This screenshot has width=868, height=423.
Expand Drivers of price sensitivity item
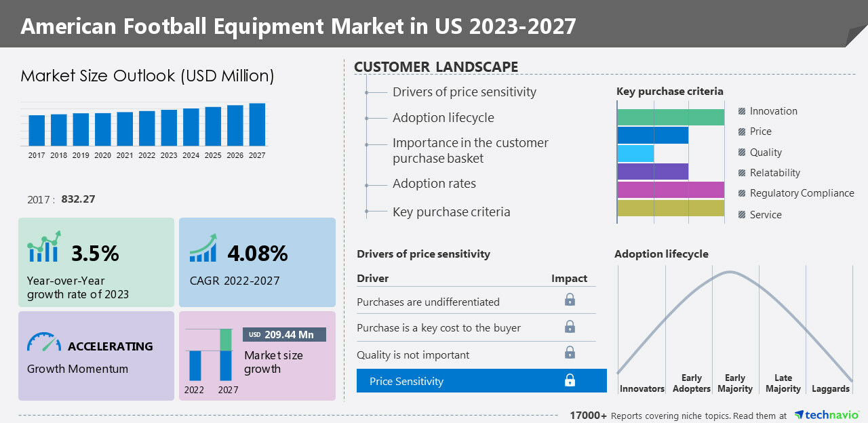tap(464, 92)
